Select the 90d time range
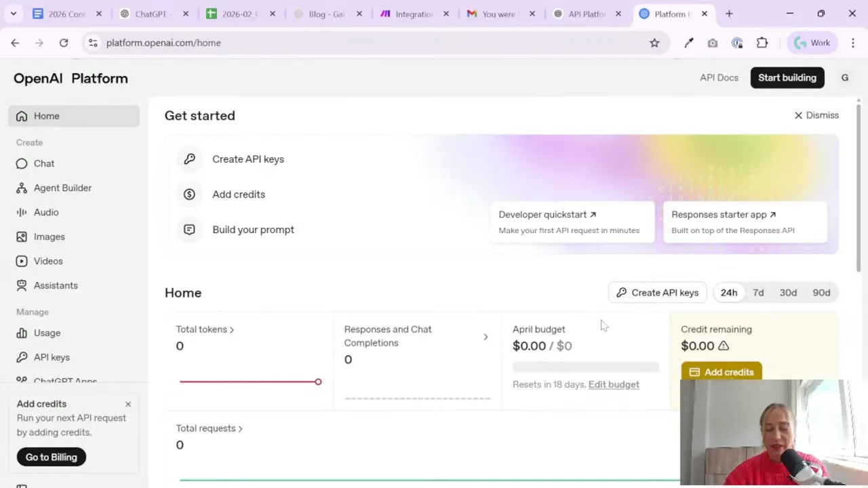Screen dimensions: 868x488 [x=821, y=293]
